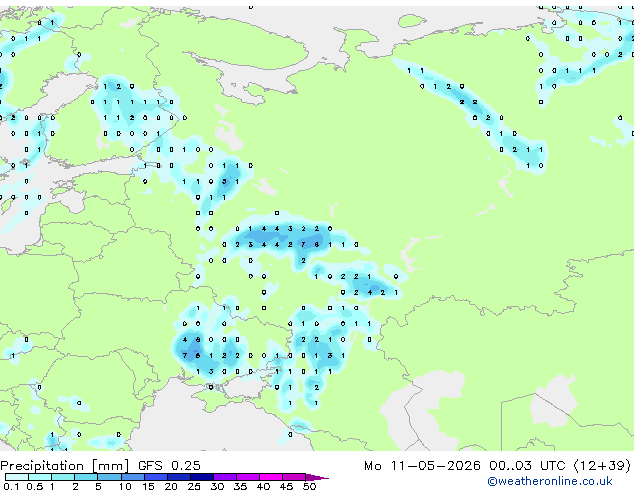Click the '10' legend scale label
This screenshot has width=634, height=490.
point(125,486)
